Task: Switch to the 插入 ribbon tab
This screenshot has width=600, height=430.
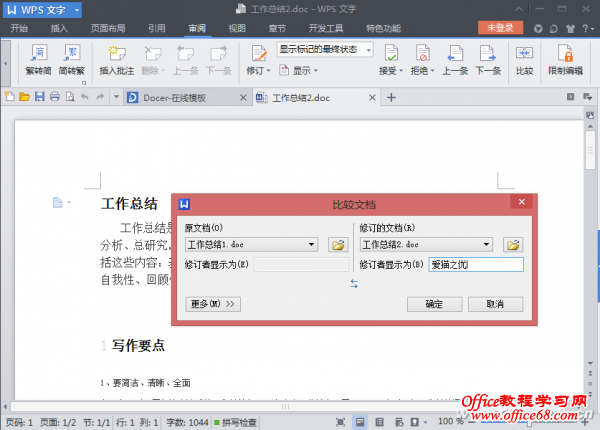Action: (x=59, y=28)
